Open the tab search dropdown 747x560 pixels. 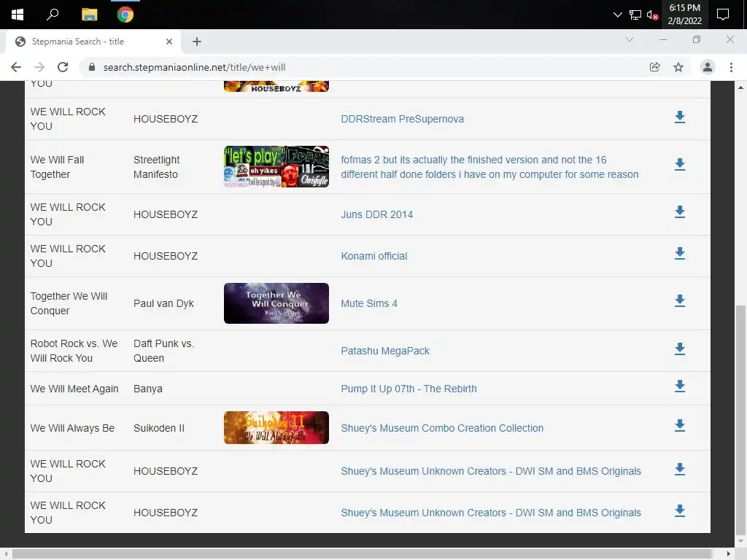[x=630, y=39]
